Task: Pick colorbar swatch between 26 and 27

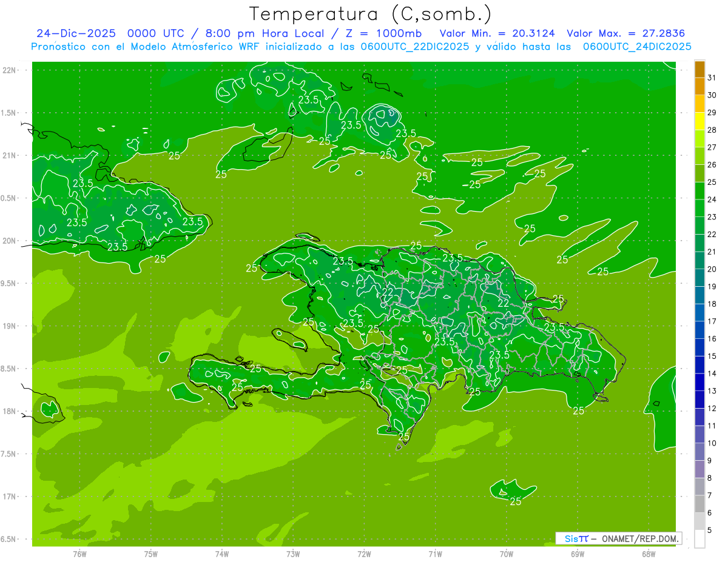Action: (699, 156)
